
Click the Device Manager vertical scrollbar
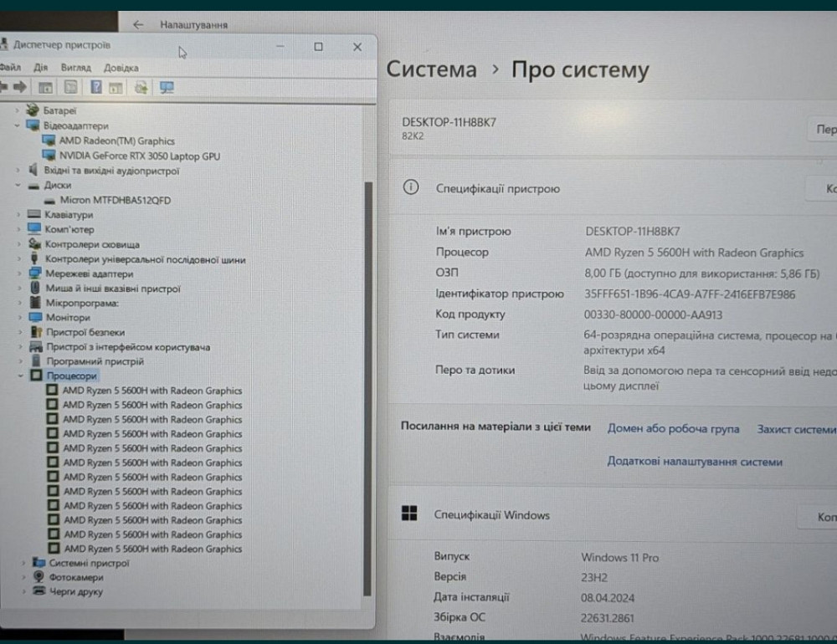click(367, 376)
